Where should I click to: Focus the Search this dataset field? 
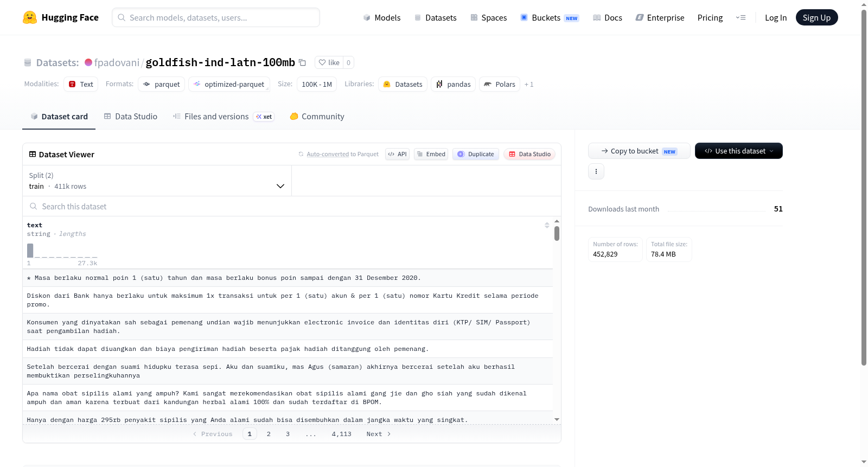pyautogui.click(x=292, y=206)
